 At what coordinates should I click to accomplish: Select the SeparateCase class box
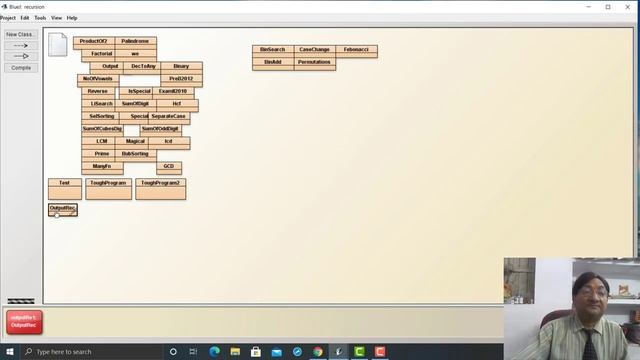pyautogui.click(x=169, y=118)
